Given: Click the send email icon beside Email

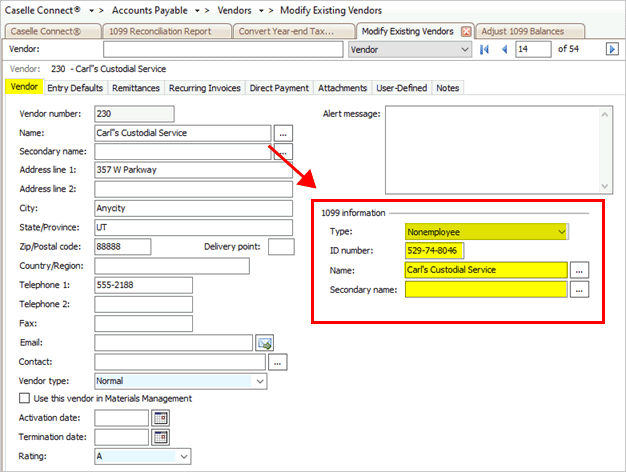Looking at the screenshot, I should pos(265,343).
